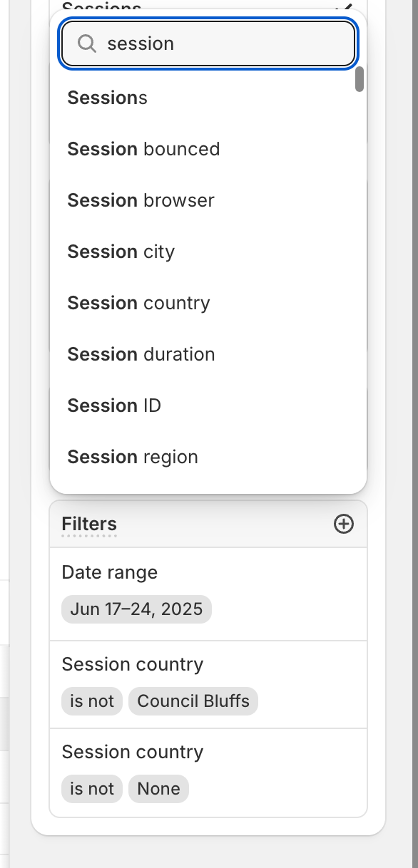Choose Session bounced from list
The height and width of the screenshot is (868, 418).
point(208,149)
